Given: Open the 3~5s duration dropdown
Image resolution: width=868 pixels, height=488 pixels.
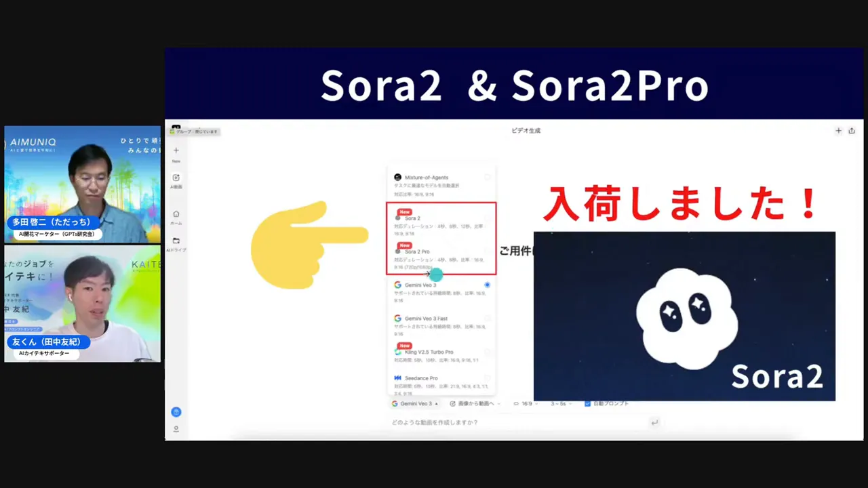Looking at the screenshot, I should [561, 404].
